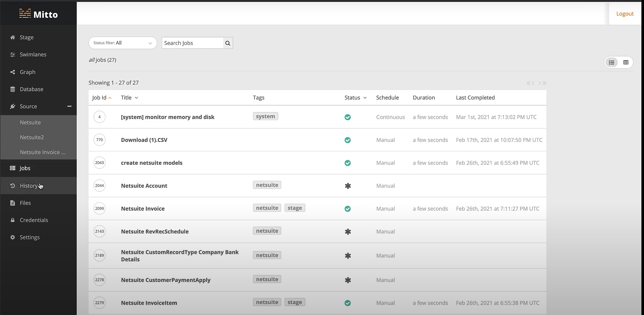
Task: Open job Download (1).CSV
Action: pyautogui.click(x=144, y=140)
